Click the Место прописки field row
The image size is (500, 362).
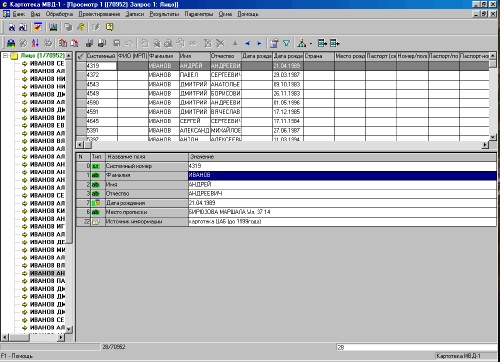286,212
